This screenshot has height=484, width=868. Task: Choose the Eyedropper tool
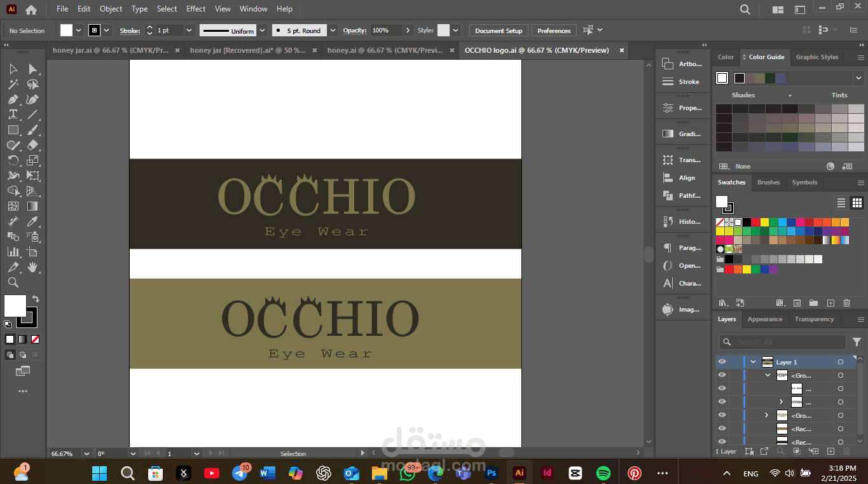[x=32, y=221]
